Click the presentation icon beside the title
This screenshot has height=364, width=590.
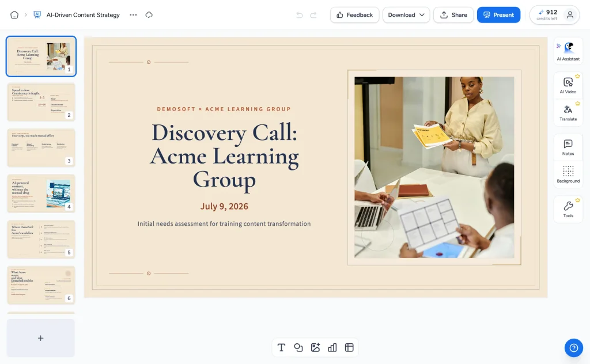tap(37, 15)
